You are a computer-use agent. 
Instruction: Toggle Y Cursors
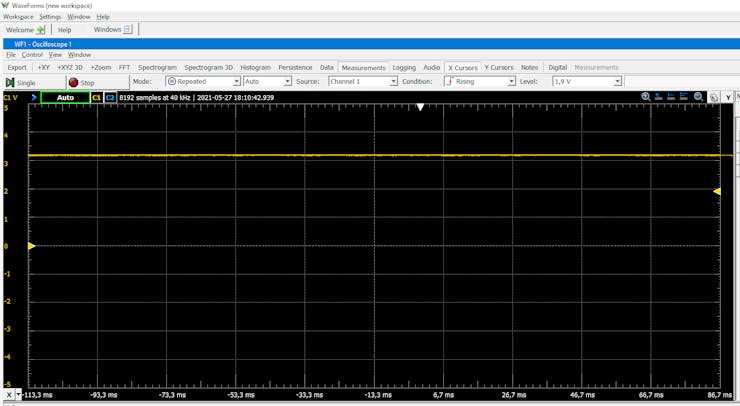click(x=499, y=68)
